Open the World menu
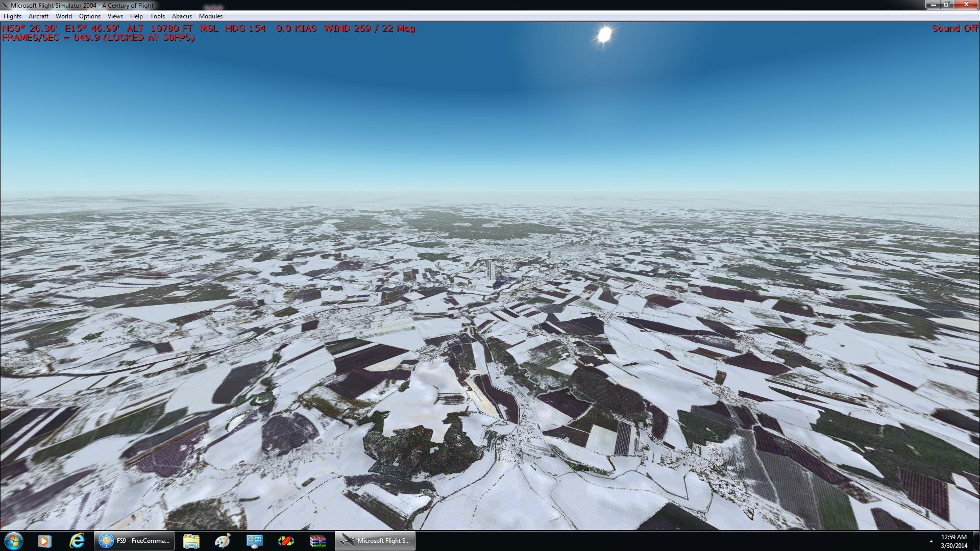 [x=64, y=16]
